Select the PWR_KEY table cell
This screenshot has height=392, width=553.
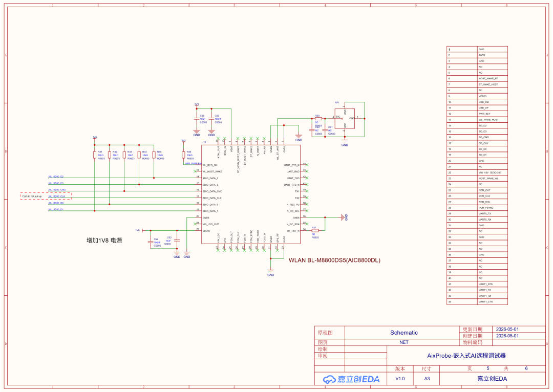pos(493,114)
